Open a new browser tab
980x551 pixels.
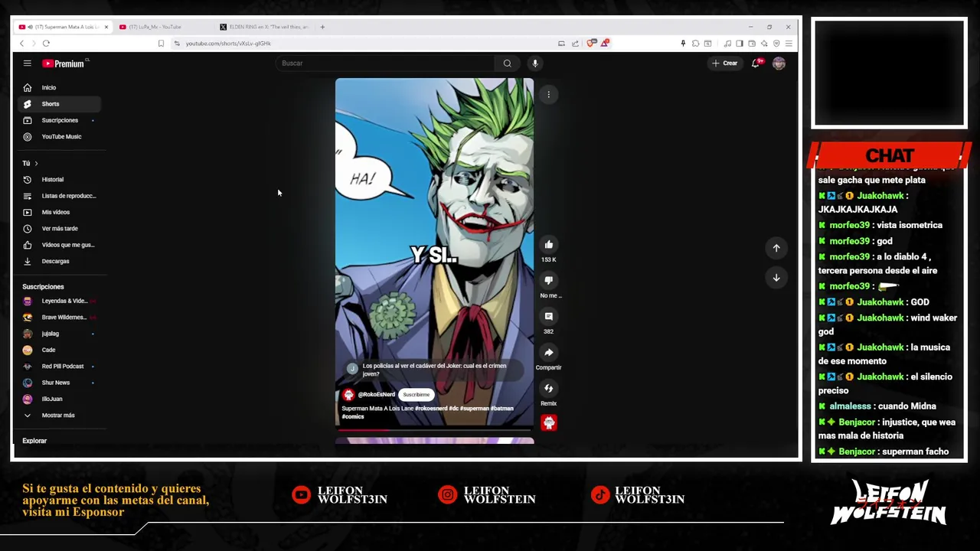coord(322,27)
